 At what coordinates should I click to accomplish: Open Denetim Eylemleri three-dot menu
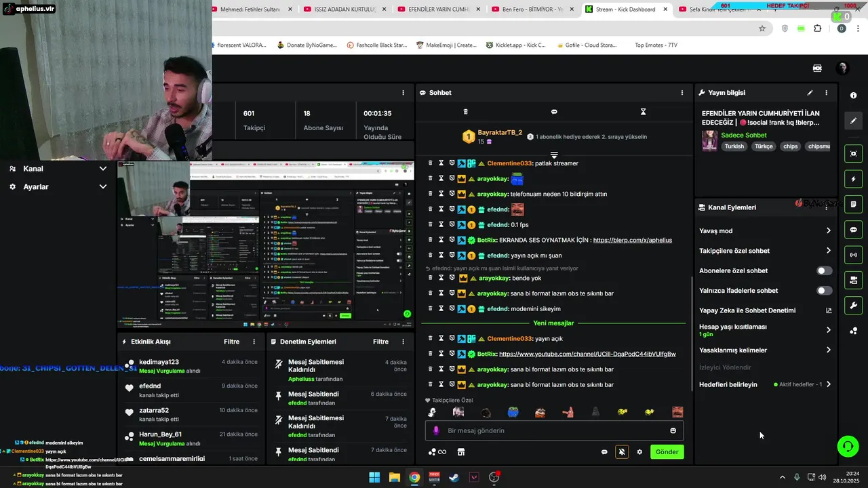click(x=403, y=342)
